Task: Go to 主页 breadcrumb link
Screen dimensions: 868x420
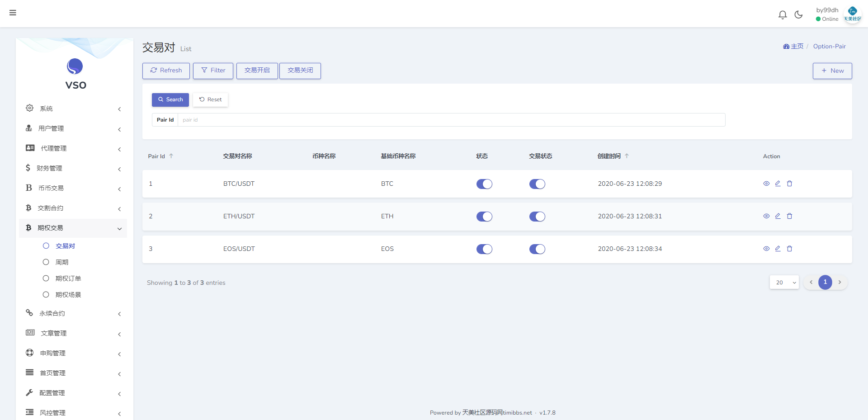Action: 793,46
